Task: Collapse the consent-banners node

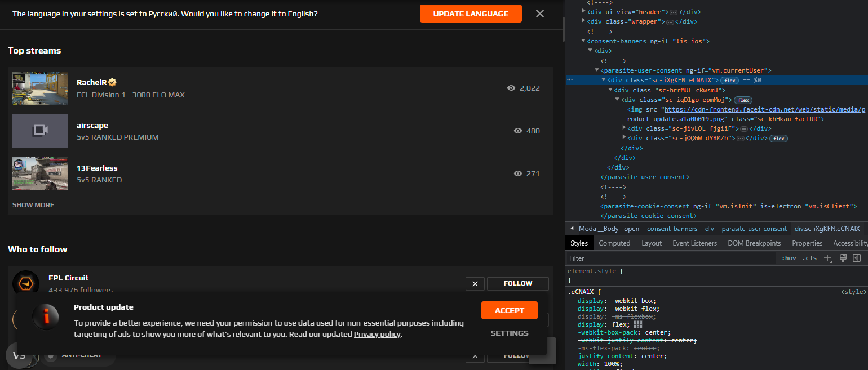Action: [x=583, y=41]
